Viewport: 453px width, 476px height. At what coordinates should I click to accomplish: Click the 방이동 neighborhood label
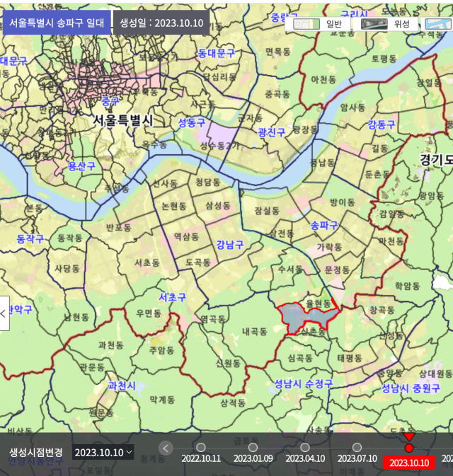coord(343,202)
